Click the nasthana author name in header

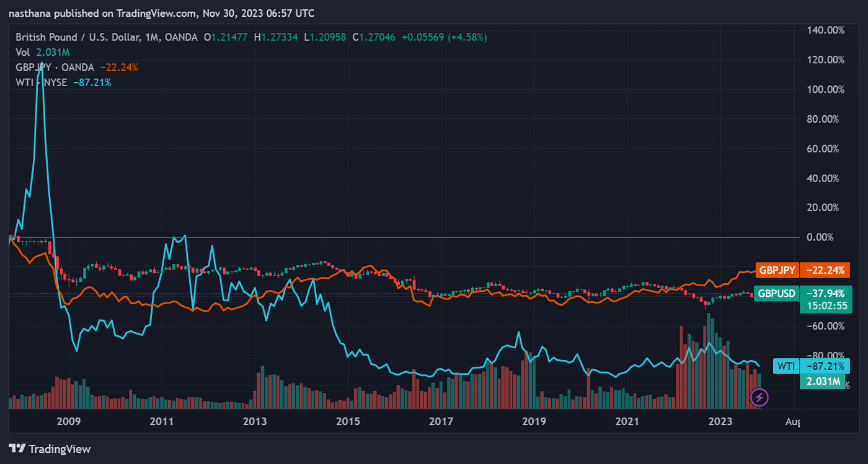click(29, 12)
